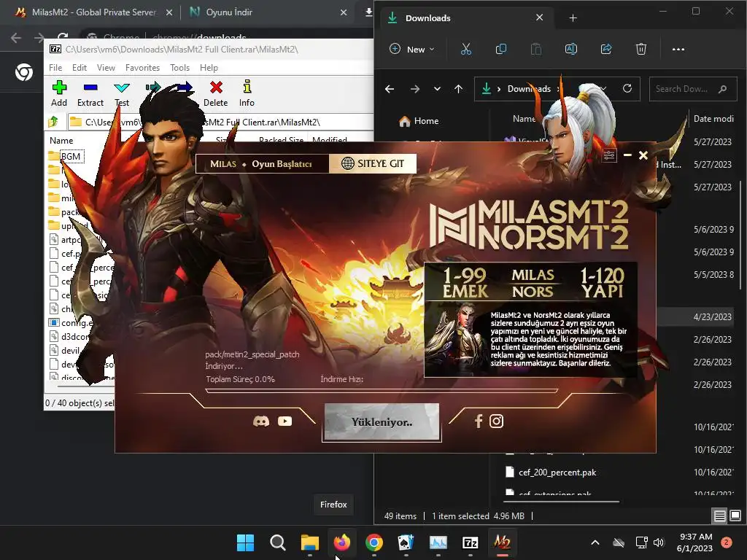Open taskbar Search
This screenshot has width=747, height=560.
(x=277, y=542)
